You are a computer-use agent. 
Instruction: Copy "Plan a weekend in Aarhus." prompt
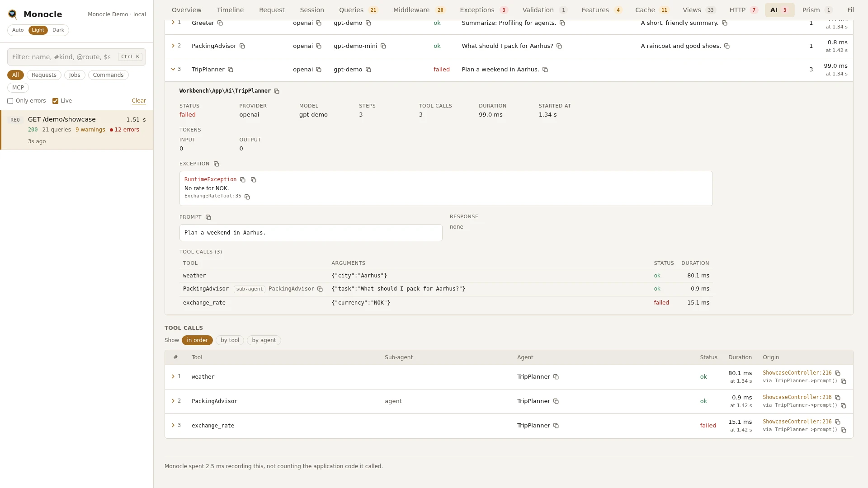545,70
